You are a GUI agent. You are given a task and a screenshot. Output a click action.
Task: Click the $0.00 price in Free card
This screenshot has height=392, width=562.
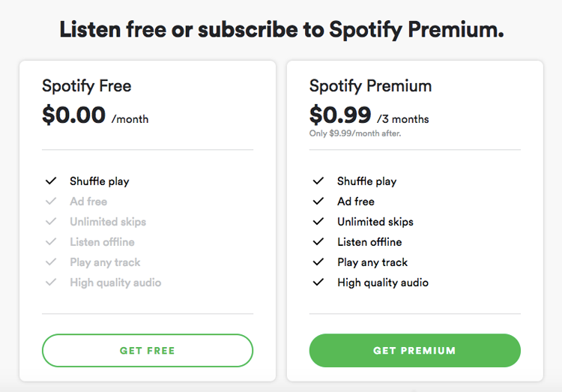tap(73, 115)
